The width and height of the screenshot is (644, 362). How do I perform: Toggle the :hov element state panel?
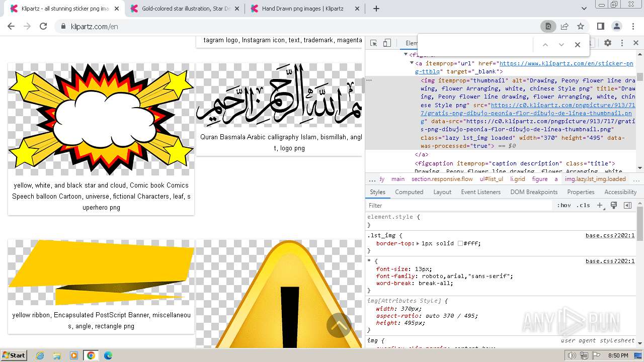coord(564,205)
